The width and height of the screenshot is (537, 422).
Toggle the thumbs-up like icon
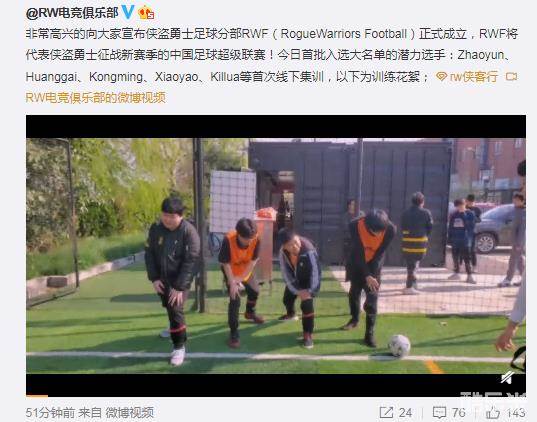(x=493, y=412)
